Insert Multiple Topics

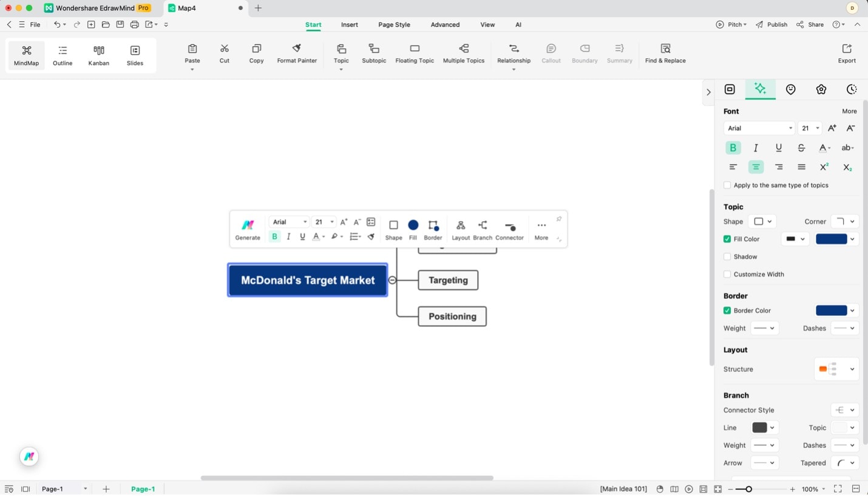coord(464,53)
